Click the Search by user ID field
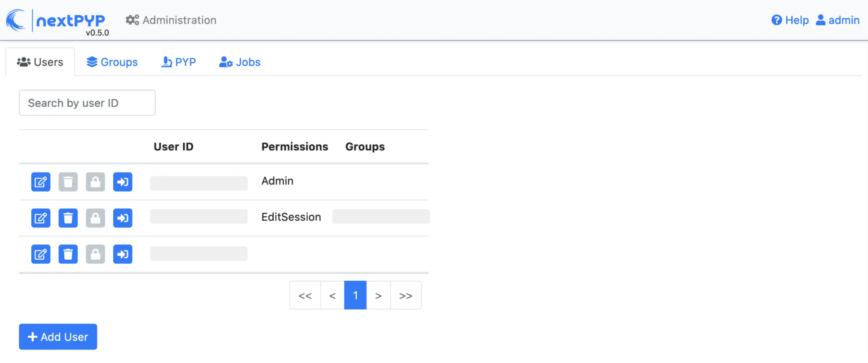 (x=87, y=103)
